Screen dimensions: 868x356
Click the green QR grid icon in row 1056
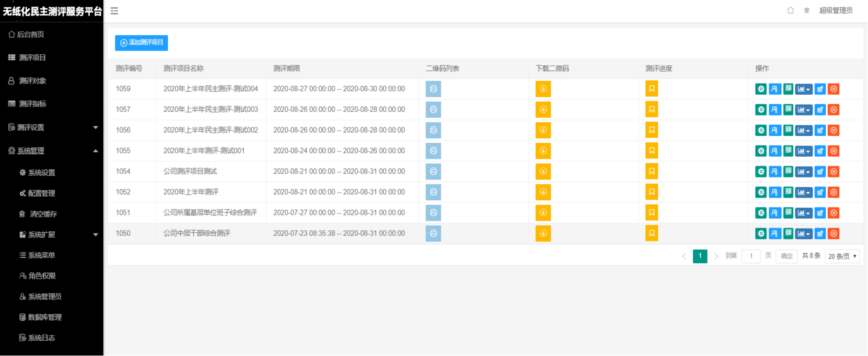(788, 130)
